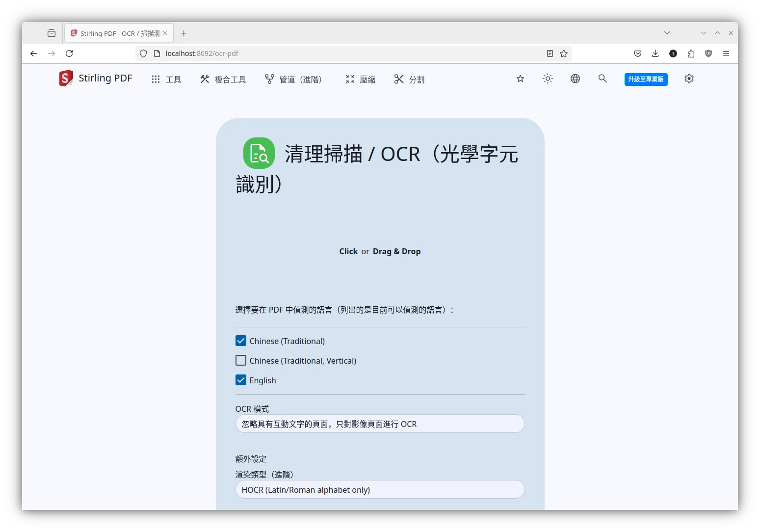
Task: Open the favorites star icon in navbar
Action: click(x=520, y=79)
